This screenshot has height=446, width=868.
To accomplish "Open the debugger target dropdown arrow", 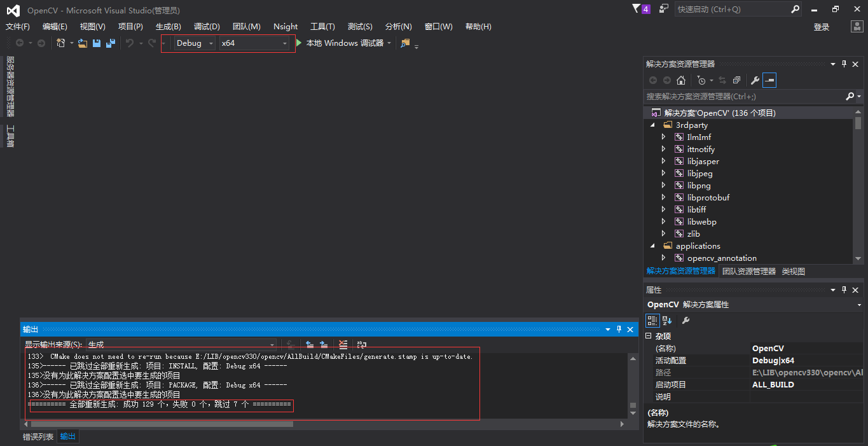I will 389,43.
